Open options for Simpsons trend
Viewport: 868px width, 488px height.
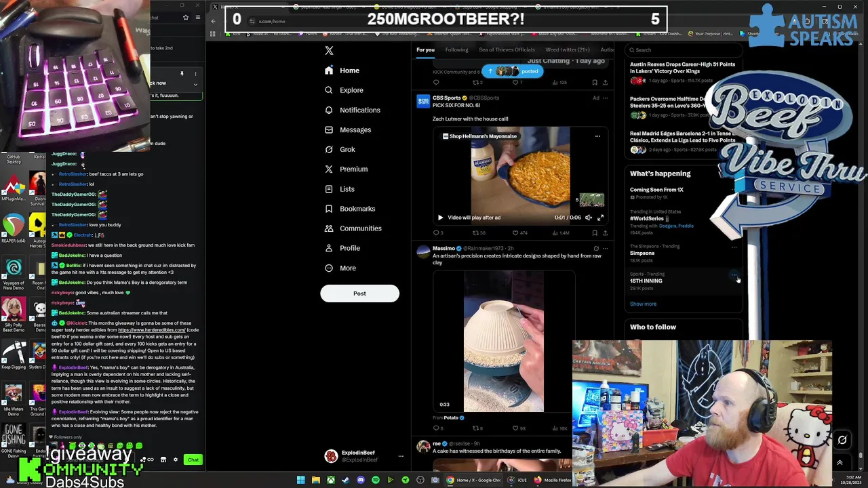click(x=734, y=247)
